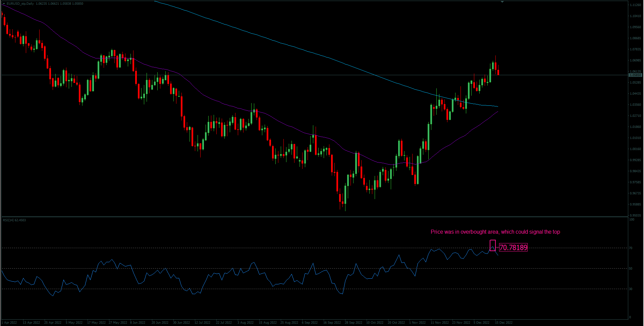Viewport: 644px width, 326px height.
Task: Click the 0.95035 price axis label
Action: 635,216
